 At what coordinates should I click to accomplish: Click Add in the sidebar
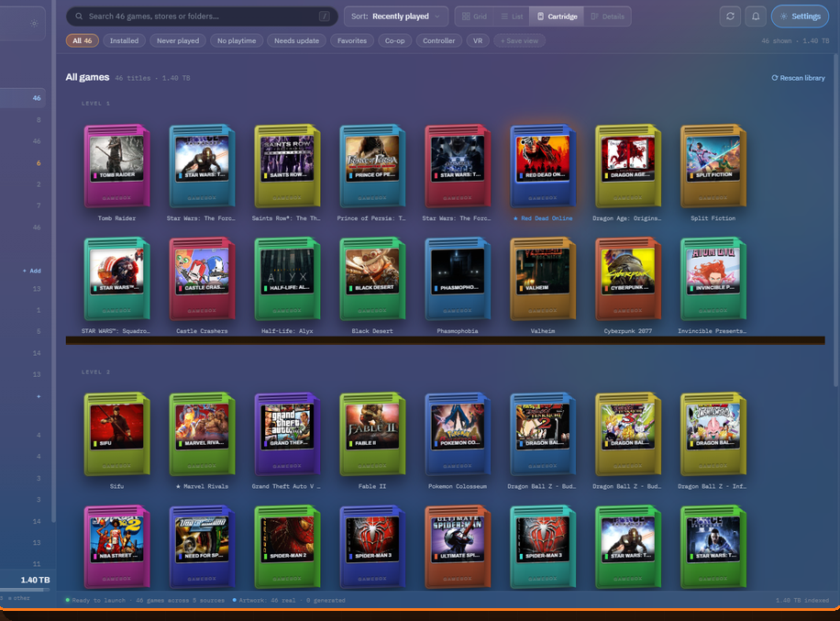click(31, 271)
